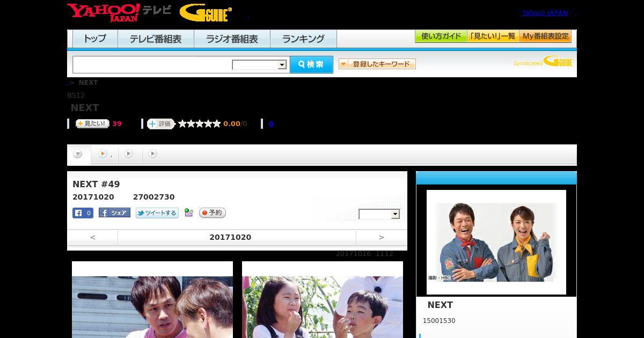Click the 20171020 date bar label
This screenshot has width=644, height=338.
coord(230,237)
